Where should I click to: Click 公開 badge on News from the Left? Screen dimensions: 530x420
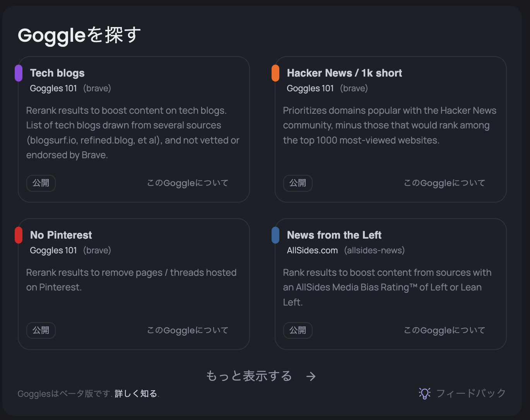[298, 330]
